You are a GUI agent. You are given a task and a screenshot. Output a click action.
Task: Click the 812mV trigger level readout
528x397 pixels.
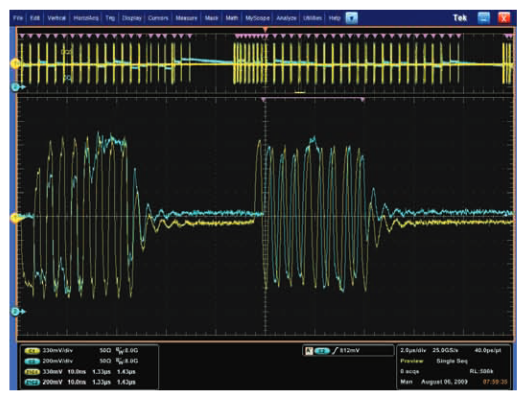(350, 351)
